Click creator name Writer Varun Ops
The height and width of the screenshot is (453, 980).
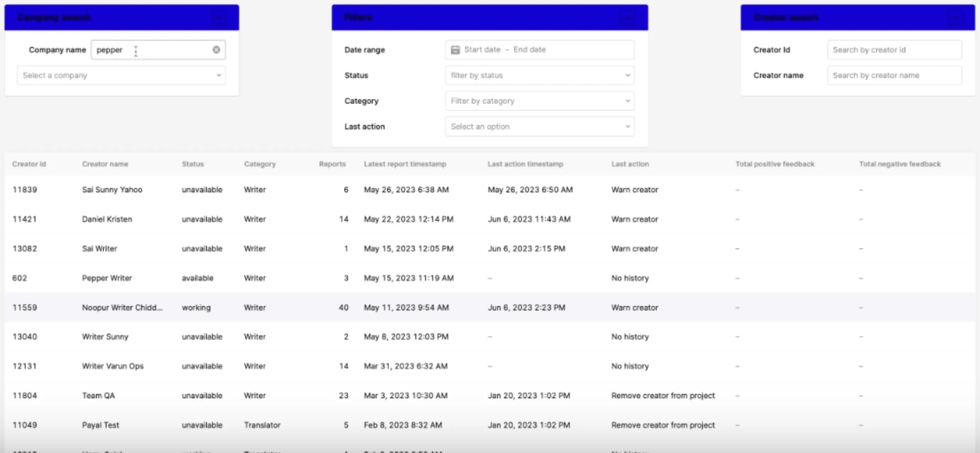113,366
